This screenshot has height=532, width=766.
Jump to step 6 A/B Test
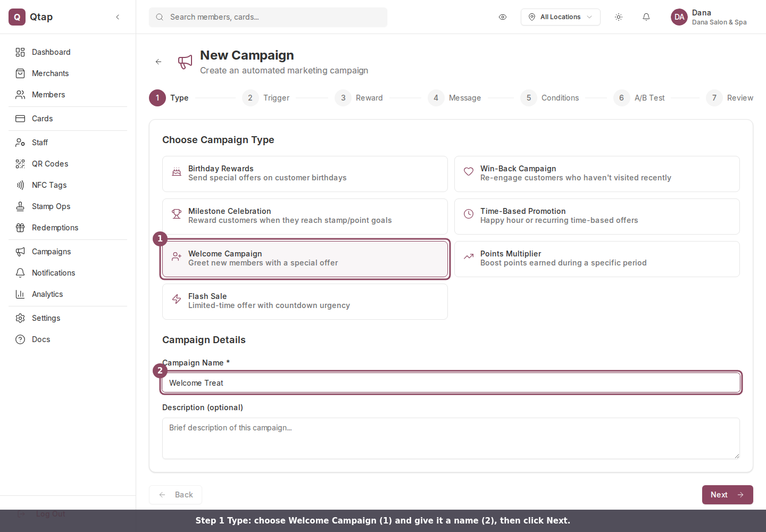point(639,98)
